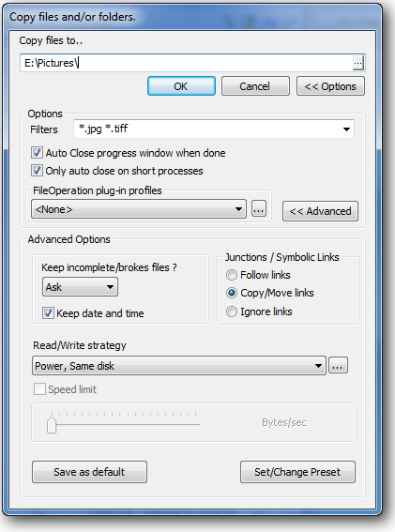Collapse advanced section with << Advanced button

320,211
